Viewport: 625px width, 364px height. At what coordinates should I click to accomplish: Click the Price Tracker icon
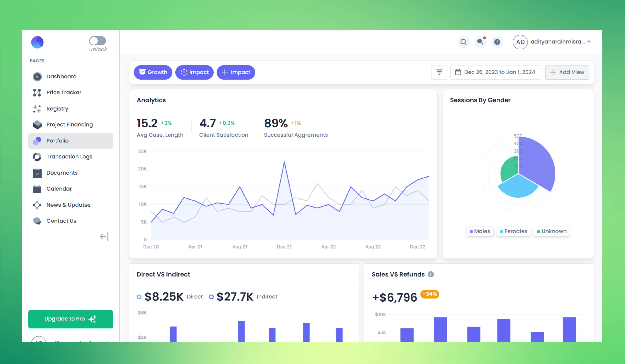click(x=37, y=92)
